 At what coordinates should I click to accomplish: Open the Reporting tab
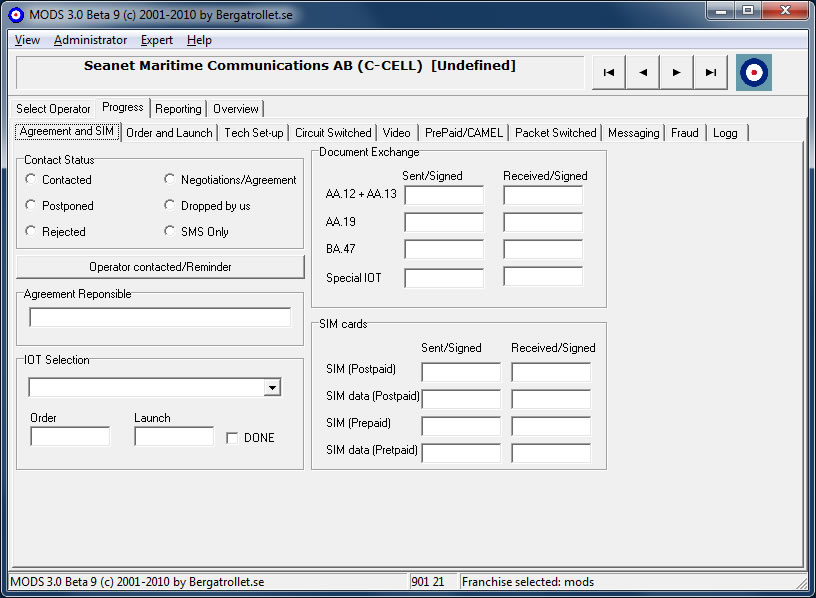(x=178, y=109)
